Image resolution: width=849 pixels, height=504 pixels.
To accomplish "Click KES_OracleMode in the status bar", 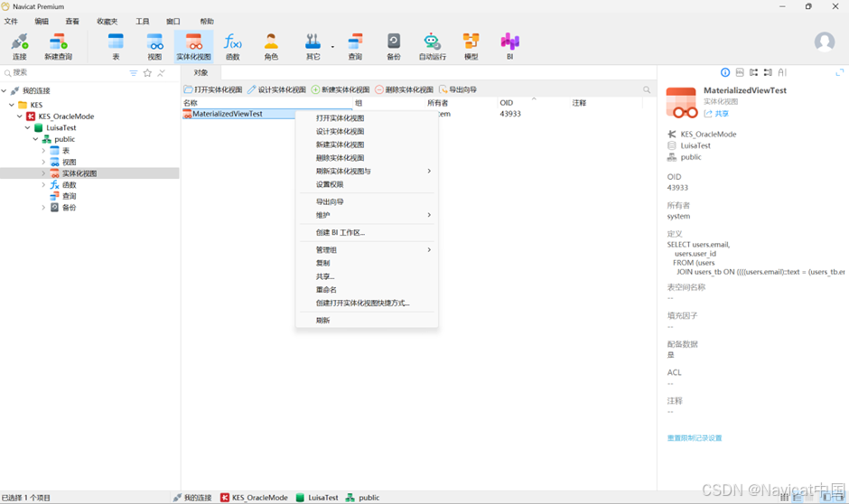I will pos(254,498).
